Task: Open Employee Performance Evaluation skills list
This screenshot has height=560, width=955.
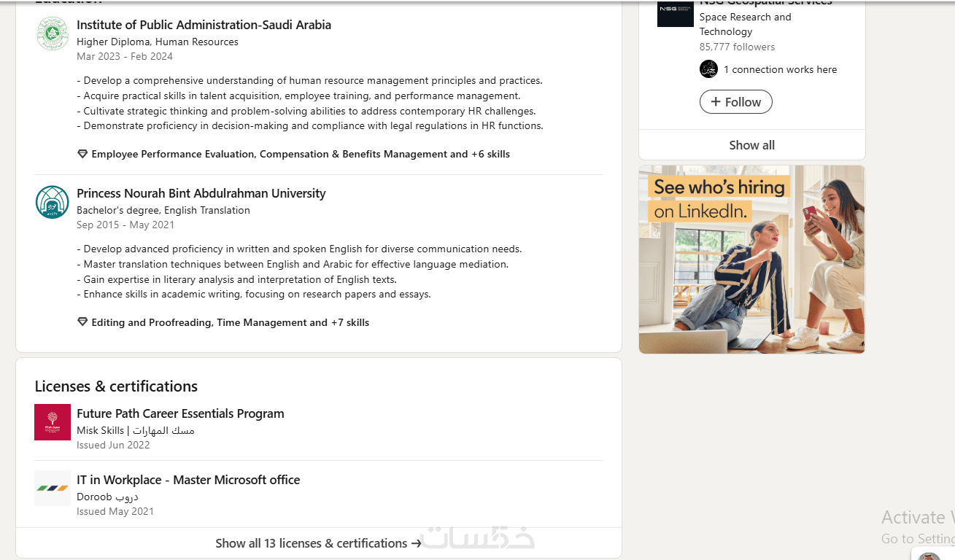Action: 301,154
